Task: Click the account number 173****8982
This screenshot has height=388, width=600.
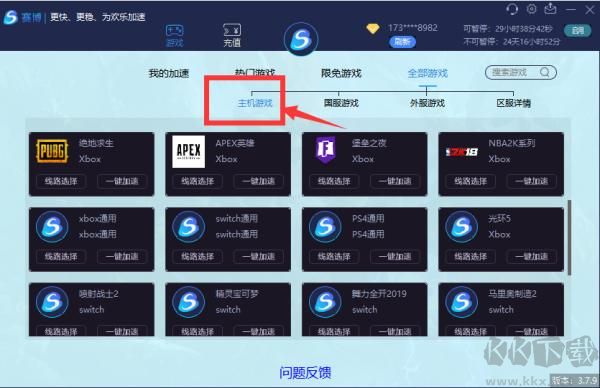Action: pos(412,28)
